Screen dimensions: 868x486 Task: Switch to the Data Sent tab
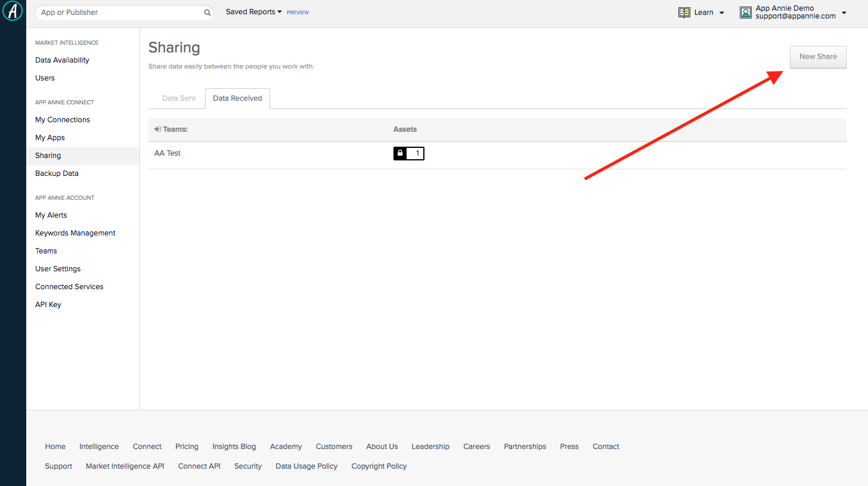pos(179,98)
